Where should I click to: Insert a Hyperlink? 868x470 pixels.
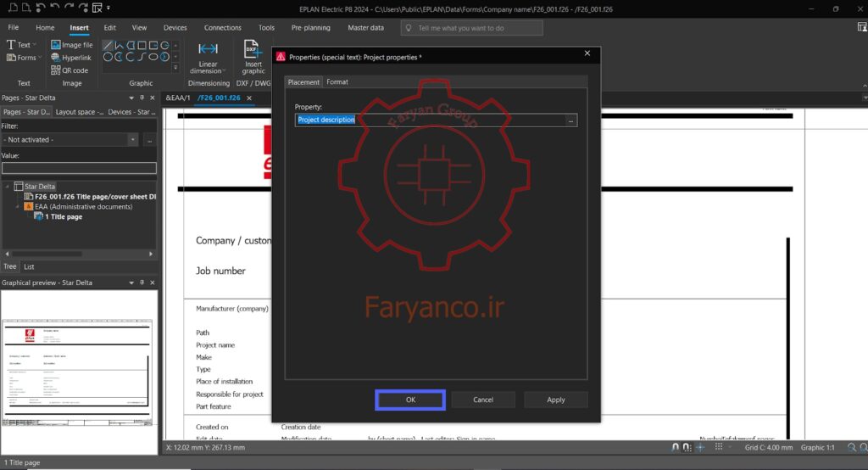pyautogui.click(x=71, y=58)
